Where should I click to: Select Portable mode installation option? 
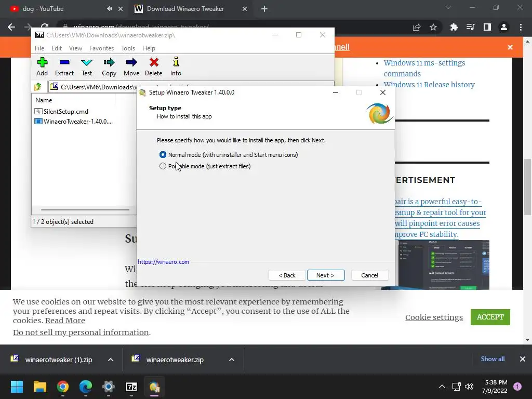click(x=205, y=166)
